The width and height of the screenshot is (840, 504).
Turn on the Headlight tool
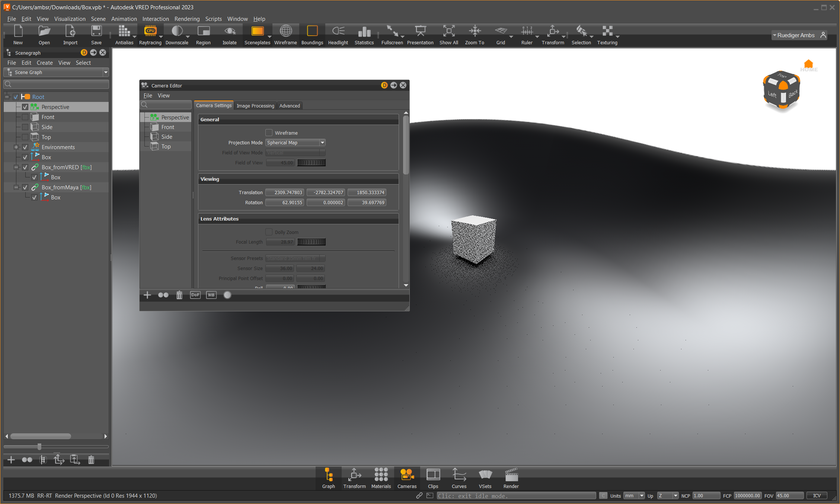click(338, 31)
